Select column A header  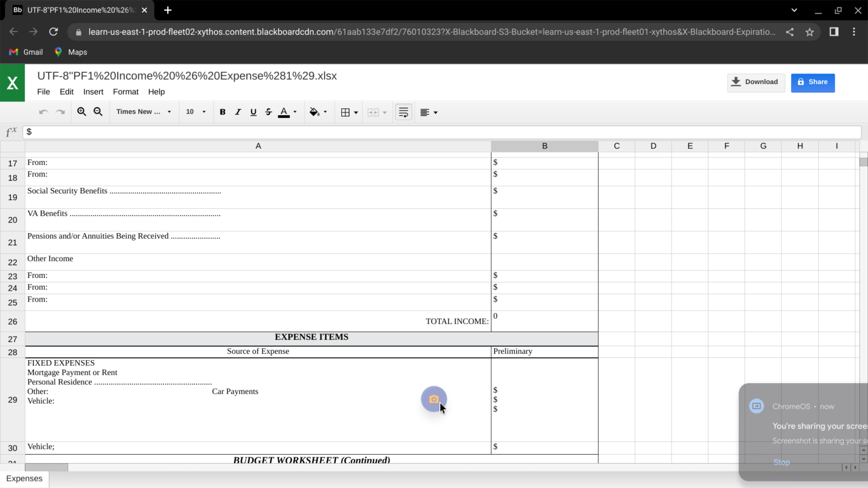[x=258, y=146]
